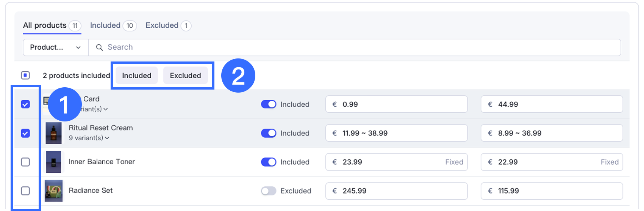The image size is (644, 211).
Task: Enable the Radiance Set excluded toggle
Action: click(269, 191)
